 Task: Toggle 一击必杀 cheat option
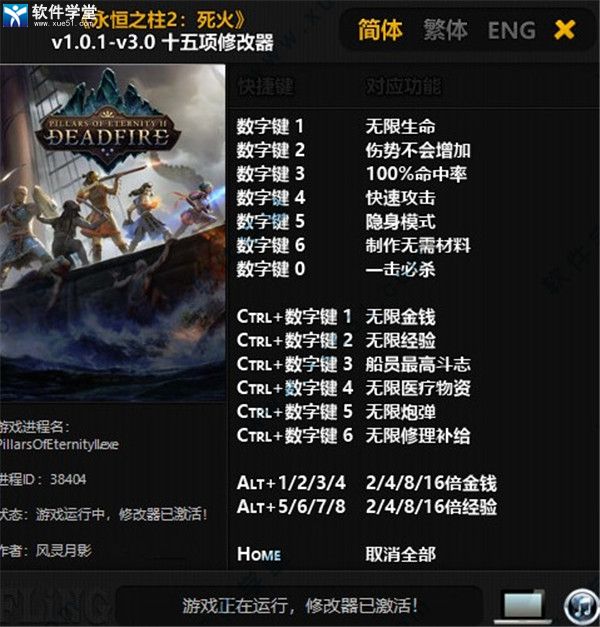pyautogui.click(x=400, y=269)
